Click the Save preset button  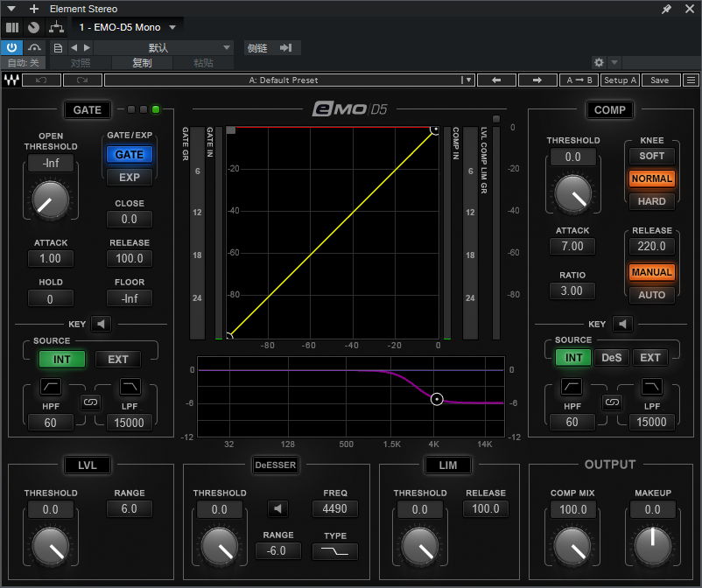coord(661,80)
